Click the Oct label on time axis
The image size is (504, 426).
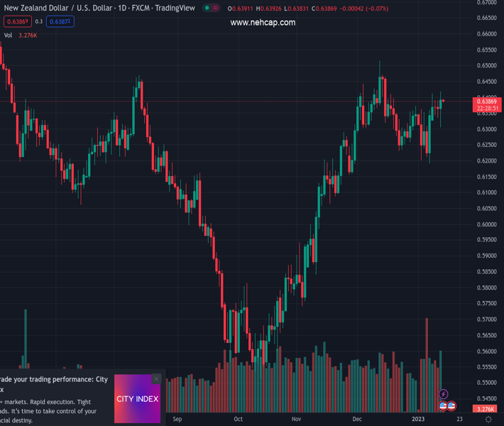[239, 420]
